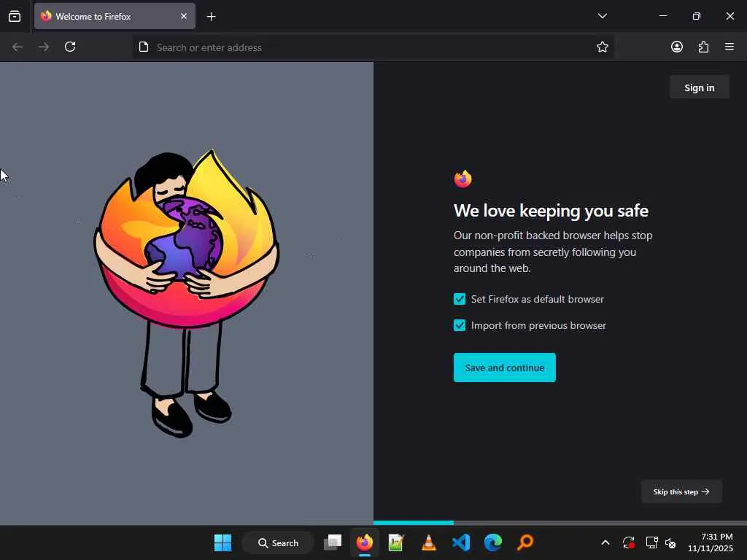Click the Firefox hug illustration
The image size is (747, 560).
pyautogui.click(x=186, y=293)
